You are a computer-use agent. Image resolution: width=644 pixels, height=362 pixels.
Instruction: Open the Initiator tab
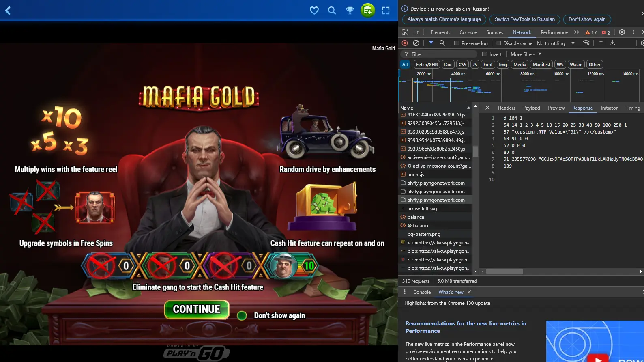pos(609,108)
